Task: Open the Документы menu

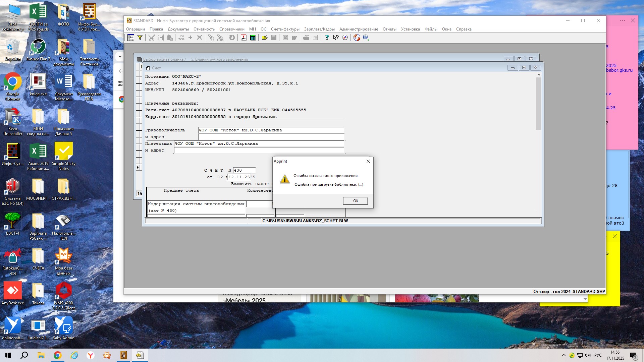Action: coord(178,29)
